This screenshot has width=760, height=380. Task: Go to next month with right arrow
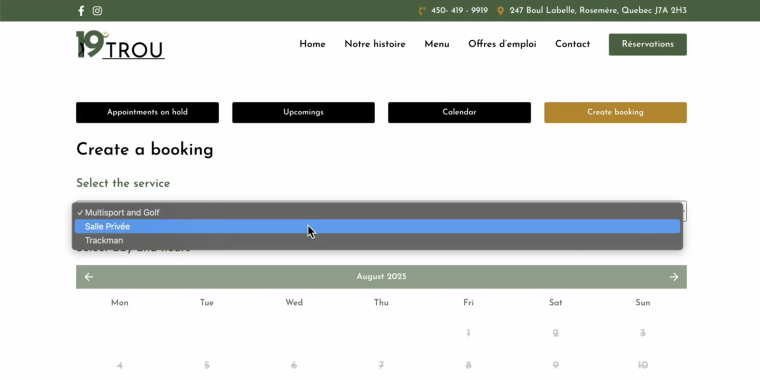(674, 277)
